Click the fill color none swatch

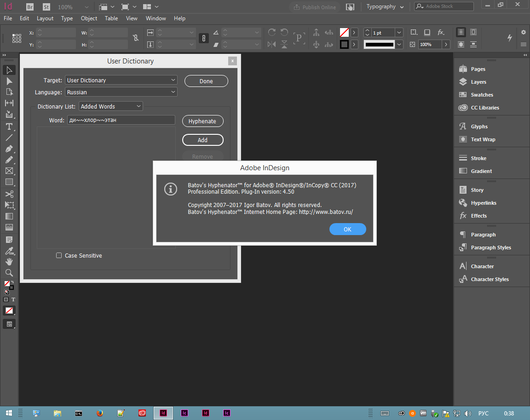(x=344, y=33)
